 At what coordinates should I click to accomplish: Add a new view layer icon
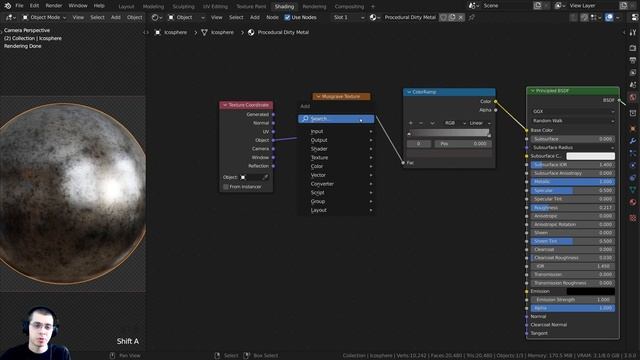(x=624, y=6)
